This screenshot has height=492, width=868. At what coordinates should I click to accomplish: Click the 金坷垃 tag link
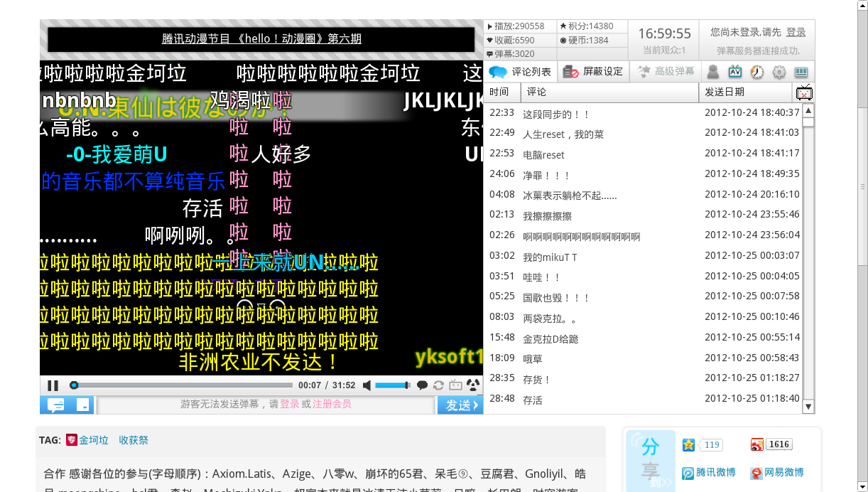point(94,440)
